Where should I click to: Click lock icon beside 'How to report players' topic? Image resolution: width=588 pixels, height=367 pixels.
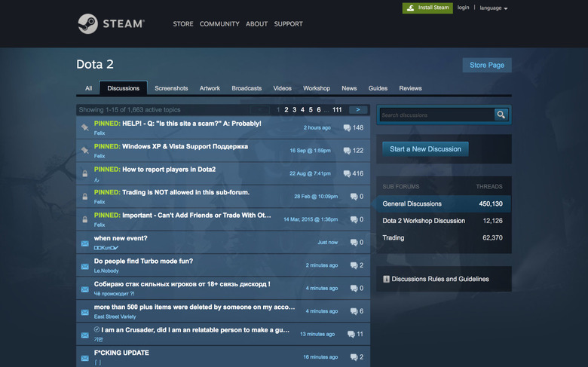coord(84,174)
